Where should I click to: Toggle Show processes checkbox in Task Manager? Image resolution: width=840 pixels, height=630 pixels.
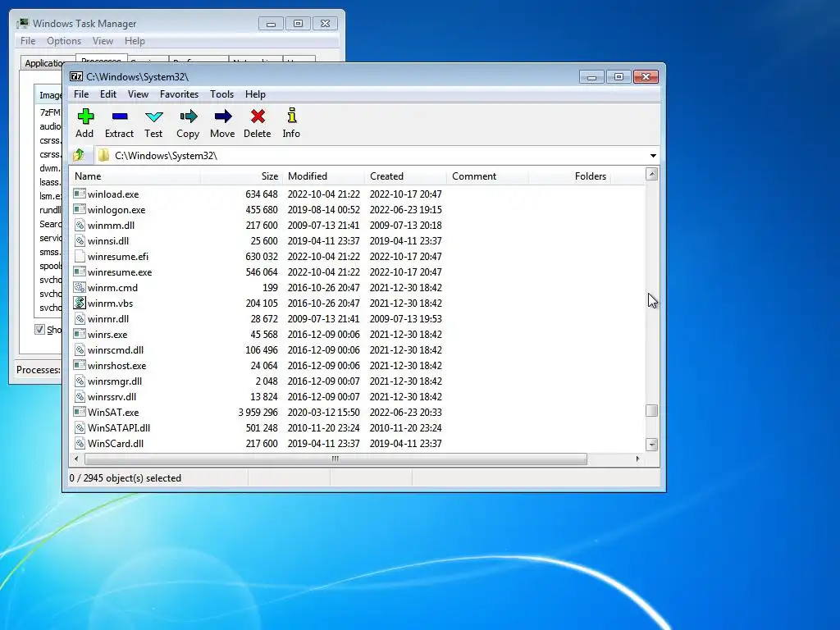point(39,329)
